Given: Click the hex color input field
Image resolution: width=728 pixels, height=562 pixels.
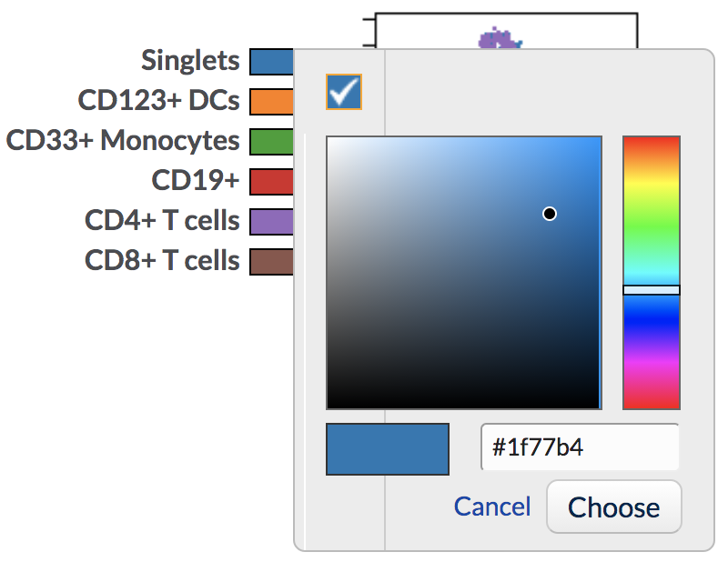Looking at the screenshot, I should point(580,448).
